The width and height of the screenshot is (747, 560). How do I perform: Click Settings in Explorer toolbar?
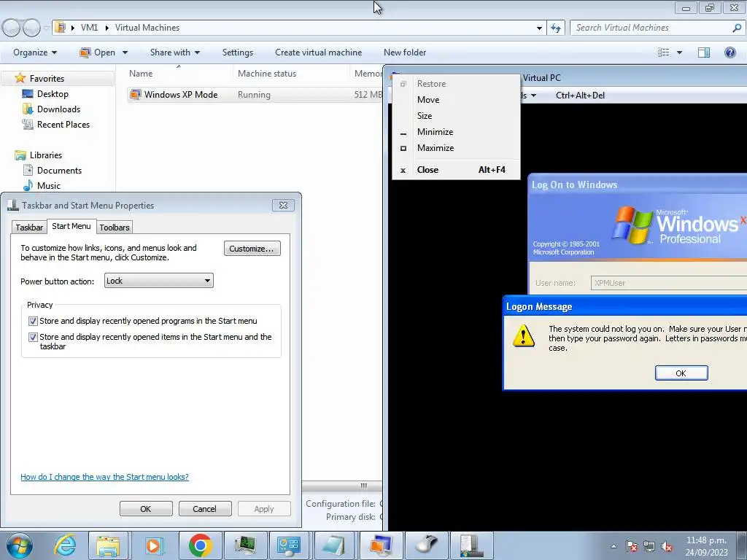tap(238, 52)
